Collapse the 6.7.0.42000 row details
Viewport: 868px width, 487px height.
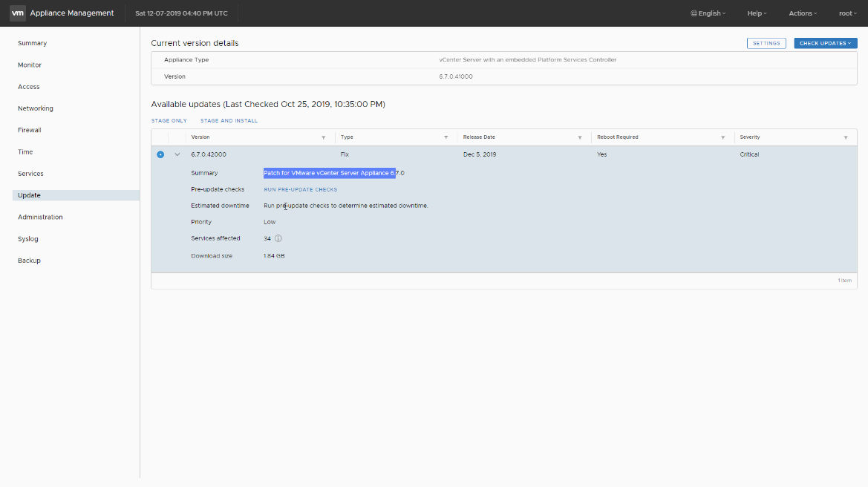[177, 154]
